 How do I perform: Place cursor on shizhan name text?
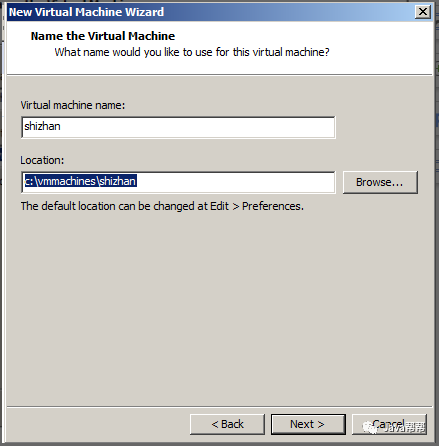(x=42, y=126)
